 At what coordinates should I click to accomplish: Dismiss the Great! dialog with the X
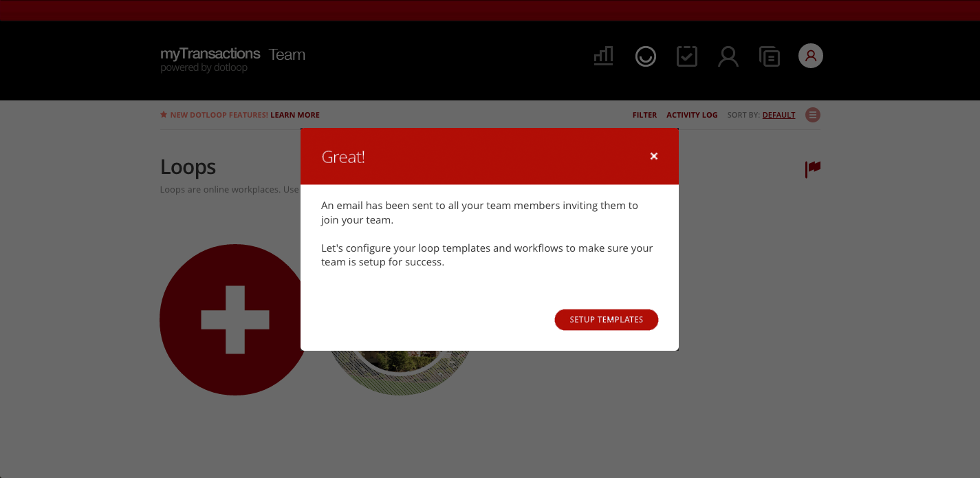[653, 156]
